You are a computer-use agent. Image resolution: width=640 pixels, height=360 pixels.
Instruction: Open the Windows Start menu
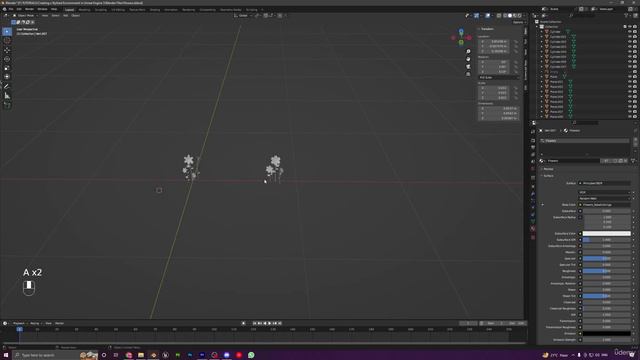pos(6,355)
